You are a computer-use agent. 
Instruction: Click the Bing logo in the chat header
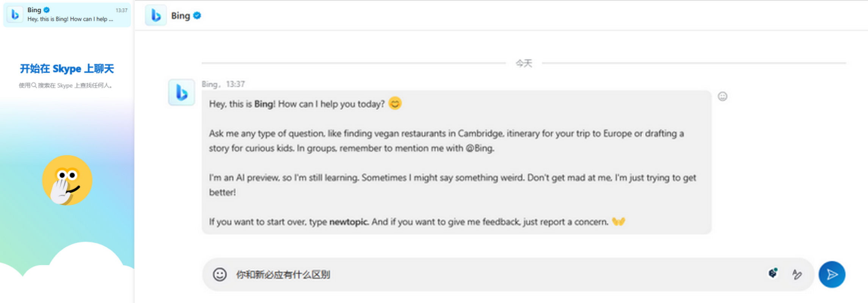click(156, 16)
